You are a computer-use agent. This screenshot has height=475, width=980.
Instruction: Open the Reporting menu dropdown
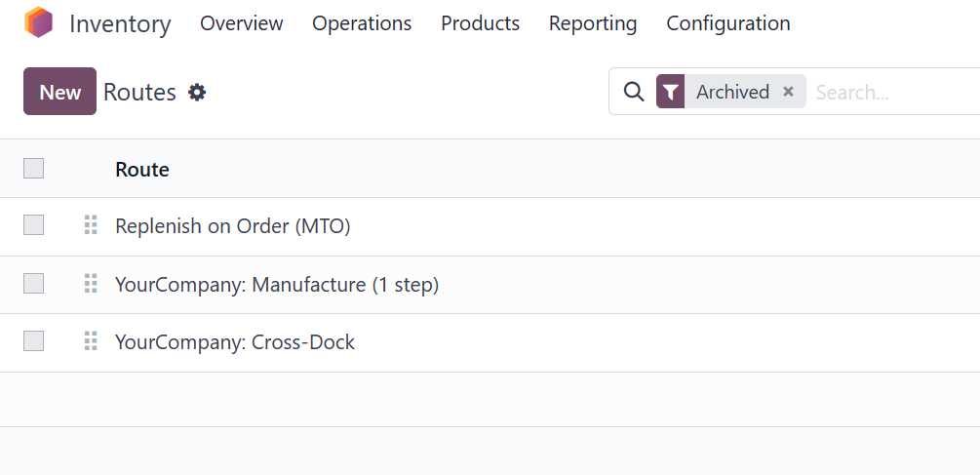click(x=593, y=23)
